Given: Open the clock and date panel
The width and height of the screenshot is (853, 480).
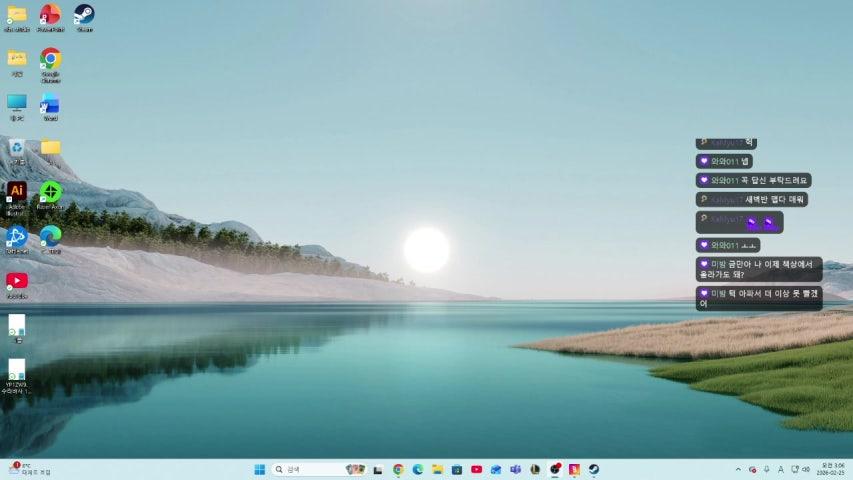Looking at the screenshot, I should click(x=832, y=469).
